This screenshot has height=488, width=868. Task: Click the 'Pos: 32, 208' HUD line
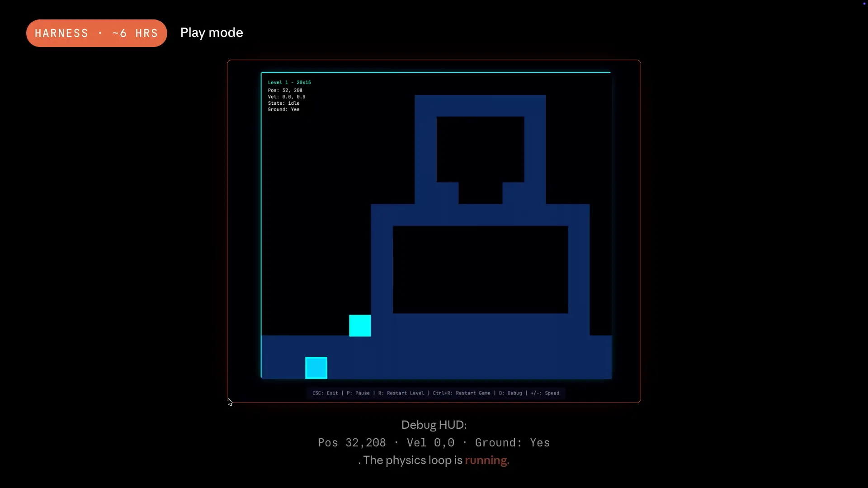point(285,90)
